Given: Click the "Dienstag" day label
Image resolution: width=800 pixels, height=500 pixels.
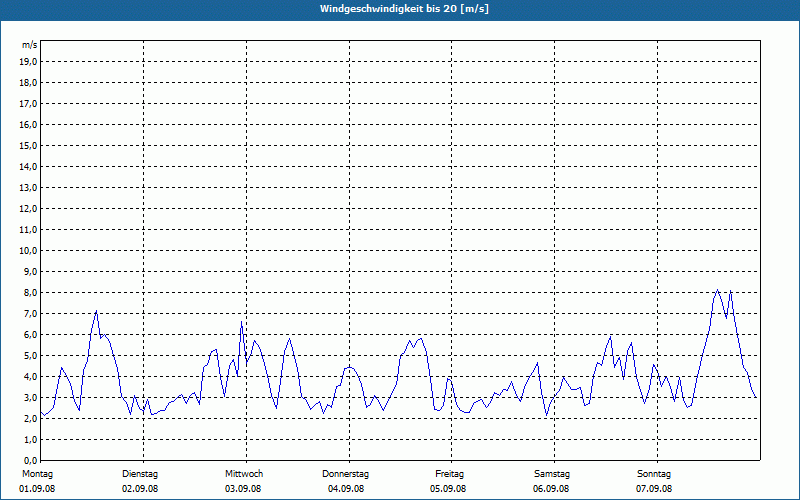Looking at the screenshot, I should pyautogui.click(x=140, y=474).
